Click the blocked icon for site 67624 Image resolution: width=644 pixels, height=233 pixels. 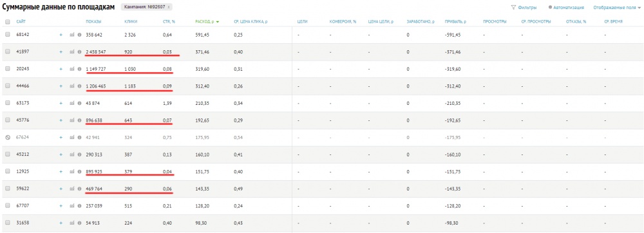[x=7, y=138]
